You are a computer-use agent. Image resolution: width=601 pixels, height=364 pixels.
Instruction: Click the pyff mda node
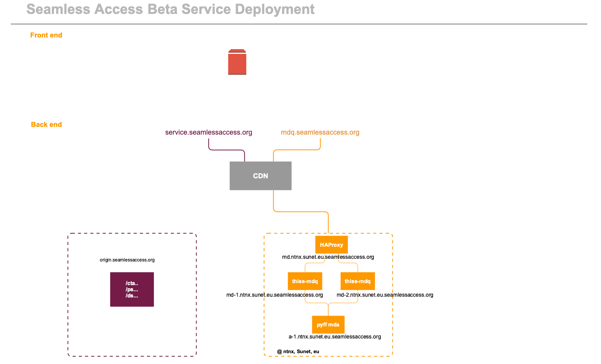(328, 325)
